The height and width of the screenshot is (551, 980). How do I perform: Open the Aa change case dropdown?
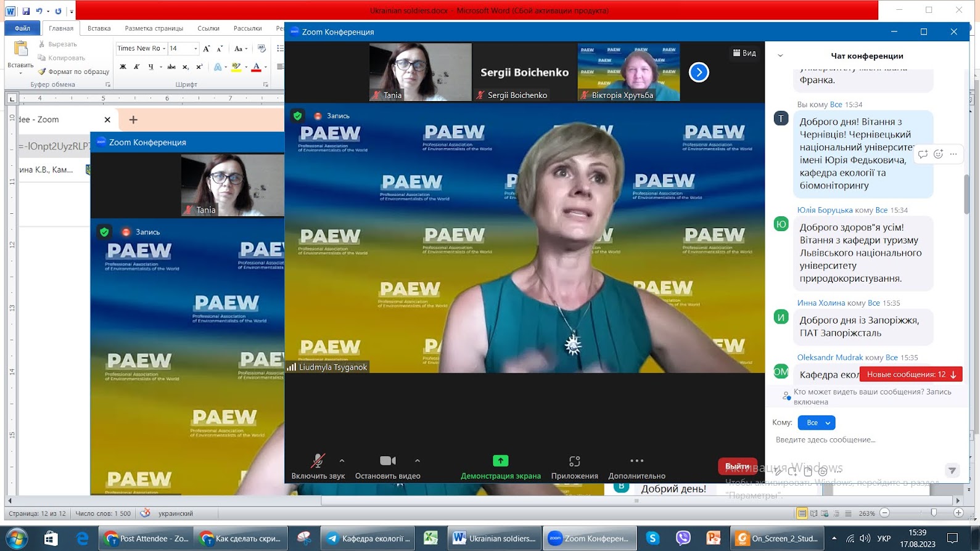(x=241, y=49)
